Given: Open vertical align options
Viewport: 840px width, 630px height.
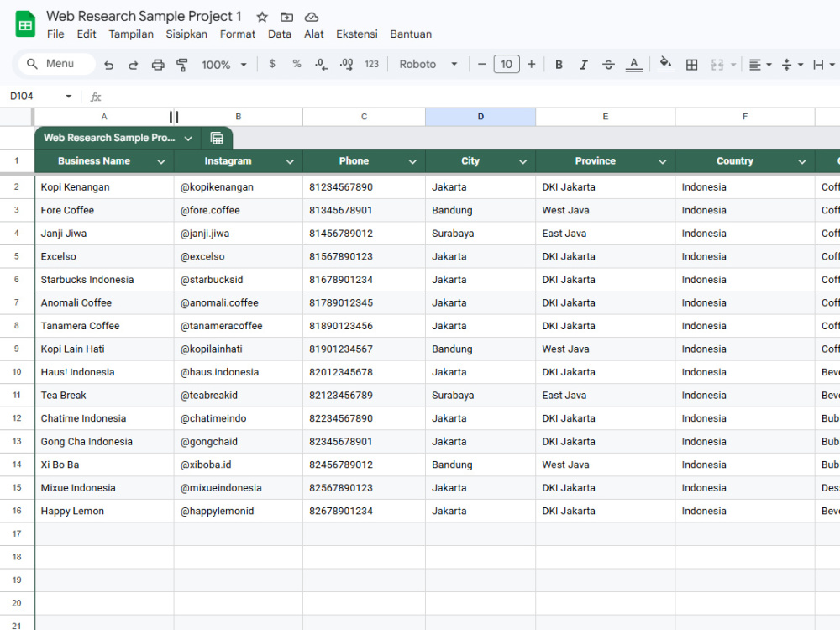Looking at the screenshot, I should (792, 65).
